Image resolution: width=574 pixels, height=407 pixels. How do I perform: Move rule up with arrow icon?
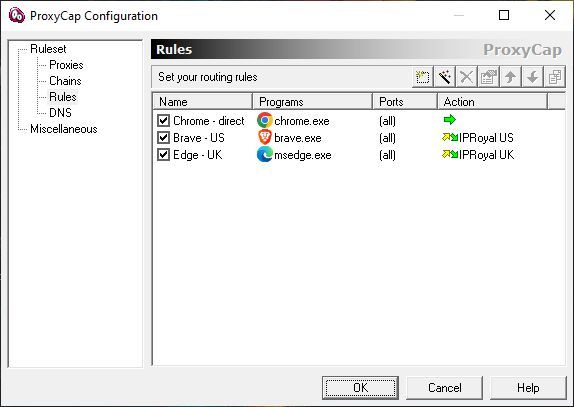[x=510, y=77]
